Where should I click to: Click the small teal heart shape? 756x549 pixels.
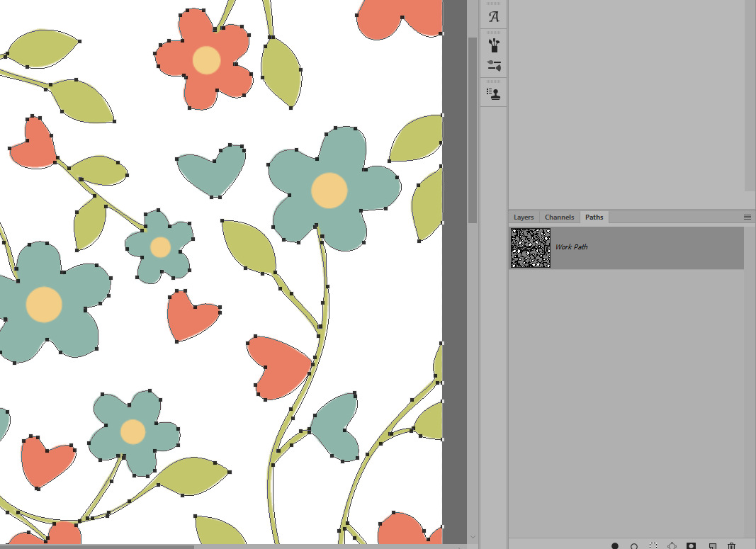pyautogui.click(x=212, y=170)
